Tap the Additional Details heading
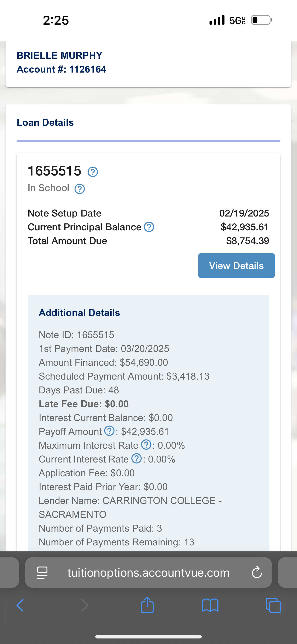 [x=79, y=313]
